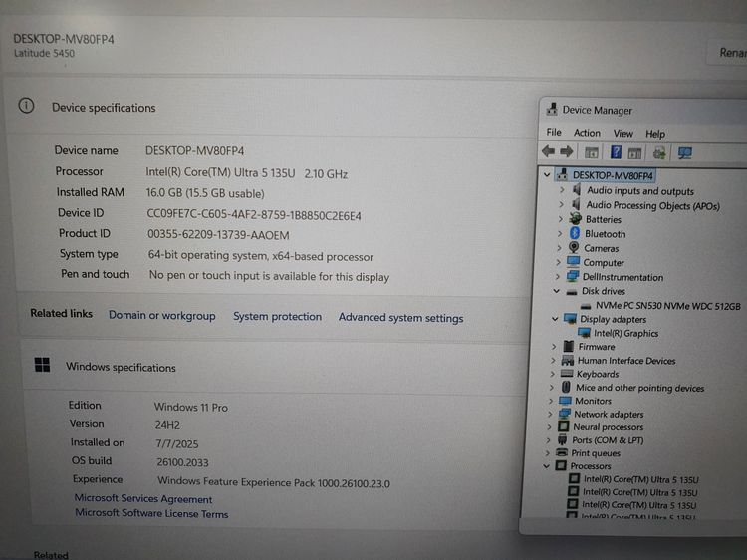Image resolution: width=747 pixels, height=560 pixels.
Task: Click the Product ID value 00355-62209-13739-AAOEM
Action: (218, 235)
